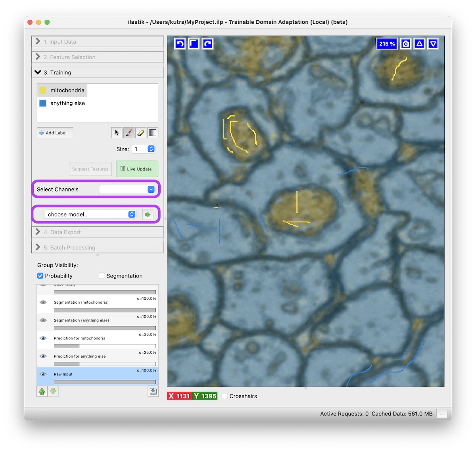The width and height of the screenshot is (476, 452).
Task: Hide the Prediction for mitochondria layer
Action: [43, 338]
